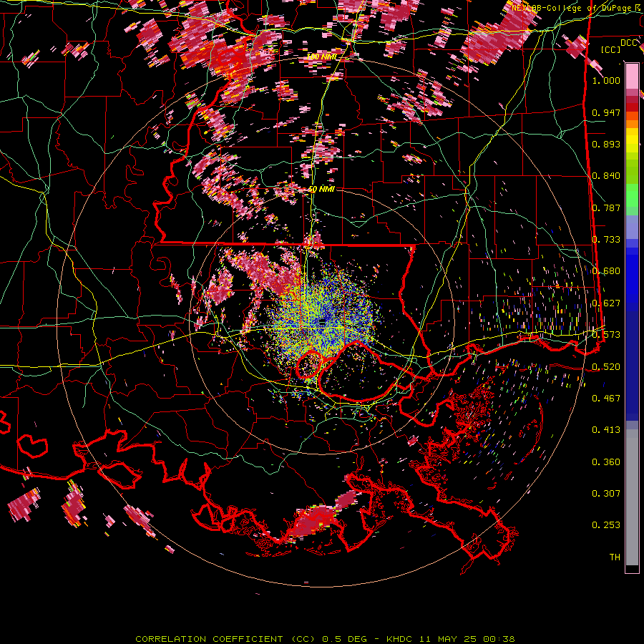Select the 0.413 legend value
Screen dimensions: 644x644
pyautogui.click(x=606, y=430)
